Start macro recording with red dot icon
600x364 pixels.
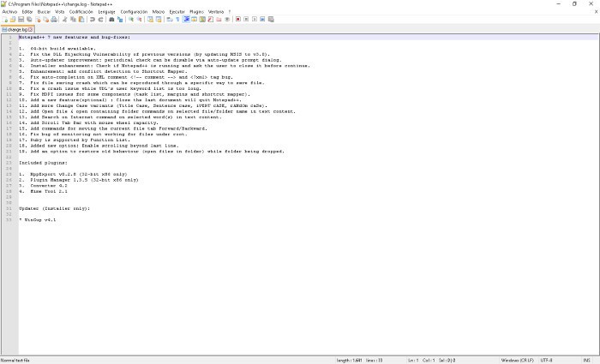click(238, 19)
